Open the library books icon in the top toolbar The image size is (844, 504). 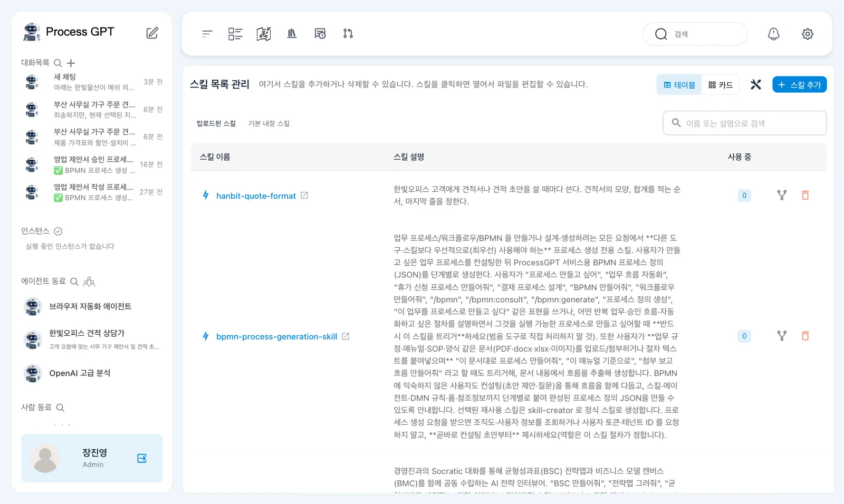[x=292, y=34]
